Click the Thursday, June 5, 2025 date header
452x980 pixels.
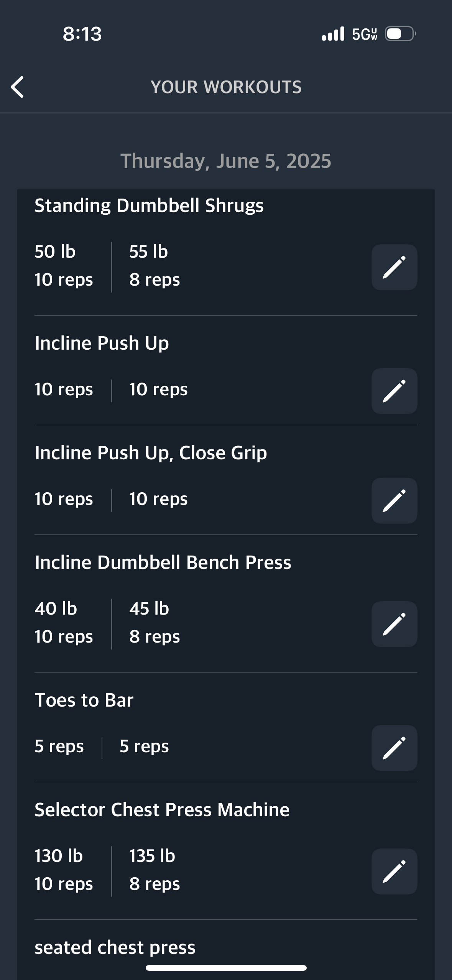click(226, 161)
